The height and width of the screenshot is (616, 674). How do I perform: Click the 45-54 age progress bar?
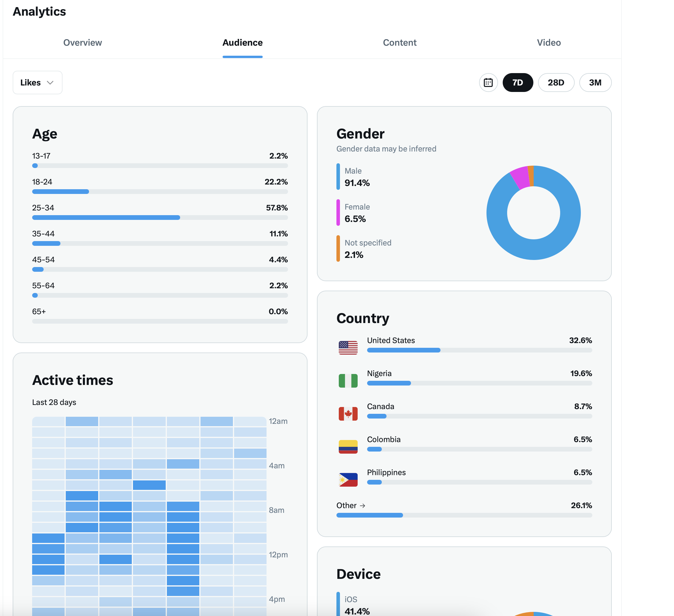pos(160,269)
